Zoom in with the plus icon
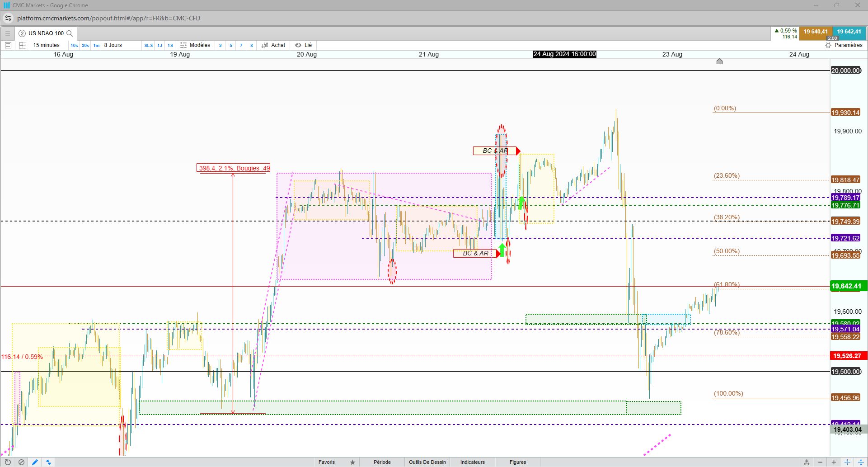 click(834, 462)
